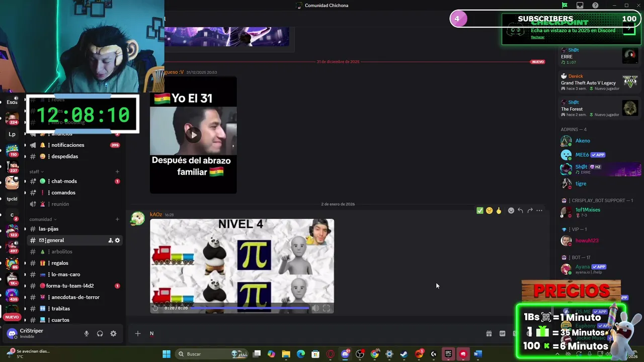Viewport: 644px width, 362px height.
Task: Open Discord user settings gear
Action: click(113, 333)
